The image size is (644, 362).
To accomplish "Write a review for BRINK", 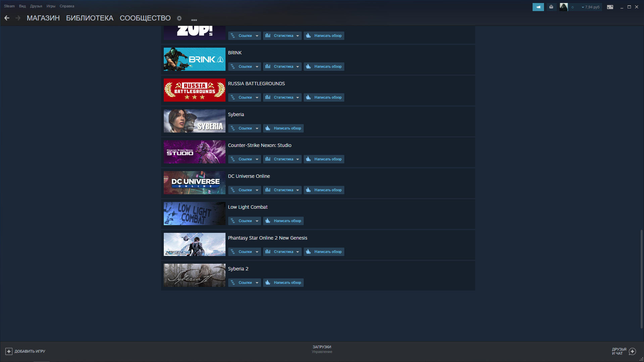I will point(324,66).
